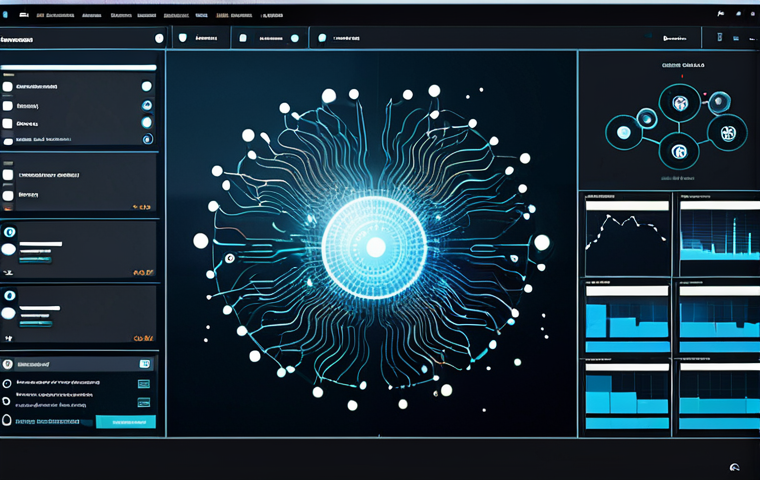Open the line chart thumbnail in right panel

coord(626,234)
